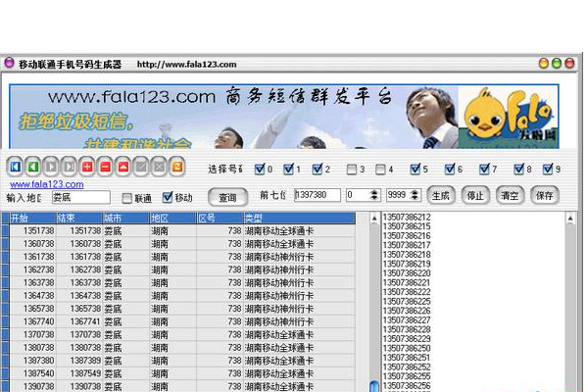Add a record with red plus icon
This screenshot has height=392, width=588.
tap(87, 167)
